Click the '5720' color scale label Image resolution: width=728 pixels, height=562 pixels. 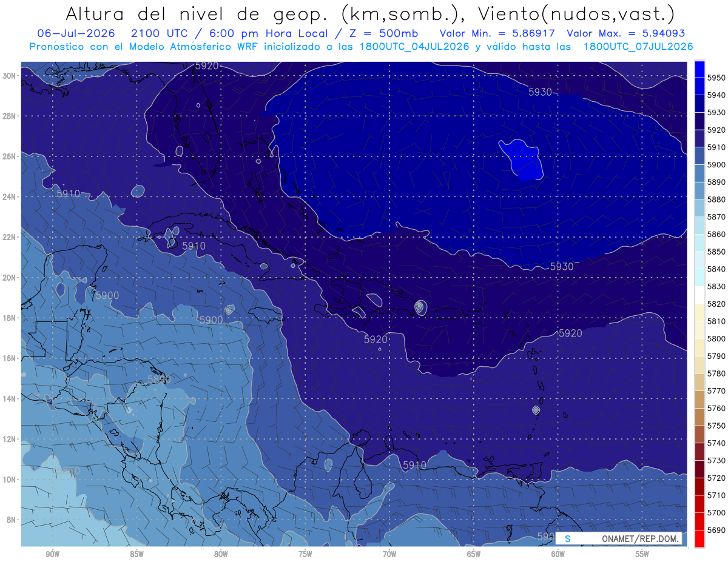click(x=716, y=478)
